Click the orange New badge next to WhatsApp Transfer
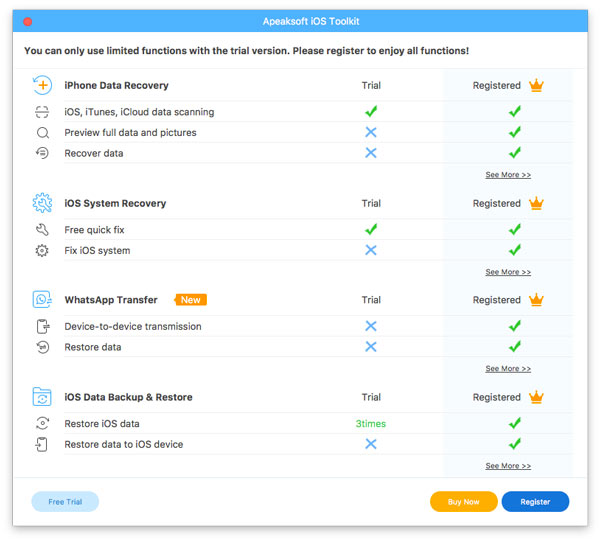600x541 pixels. point(191,300)
